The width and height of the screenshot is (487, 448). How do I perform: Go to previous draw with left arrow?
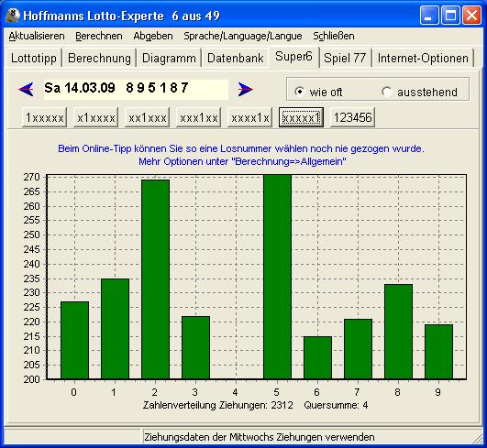coord(26,89)
